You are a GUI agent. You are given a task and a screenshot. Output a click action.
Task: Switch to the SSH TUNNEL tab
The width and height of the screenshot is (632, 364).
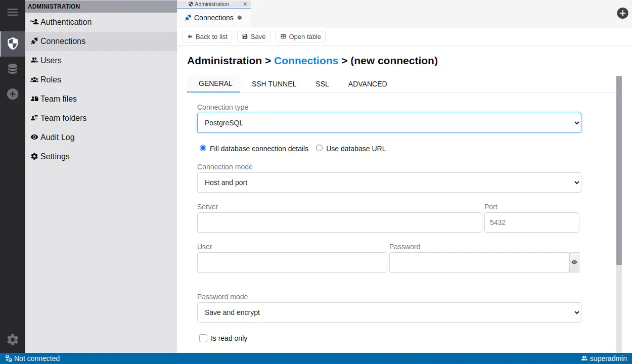274,84
